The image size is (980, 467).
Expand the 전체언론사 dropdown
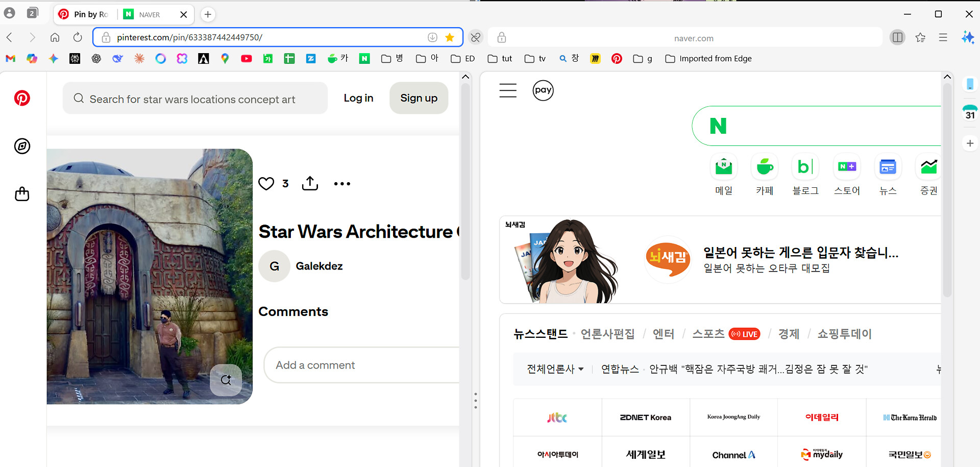point(555,369)
